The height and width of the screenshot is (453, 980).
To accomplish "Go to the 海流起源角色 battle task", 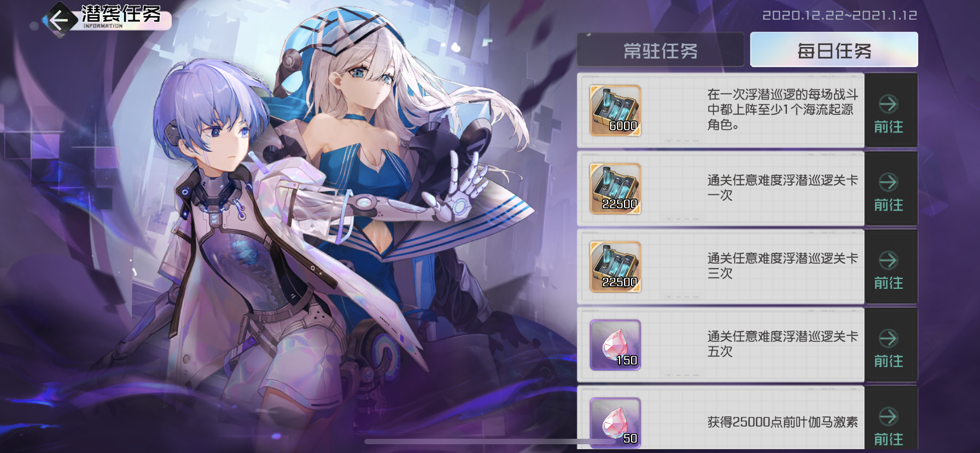I will coord(889,111).
